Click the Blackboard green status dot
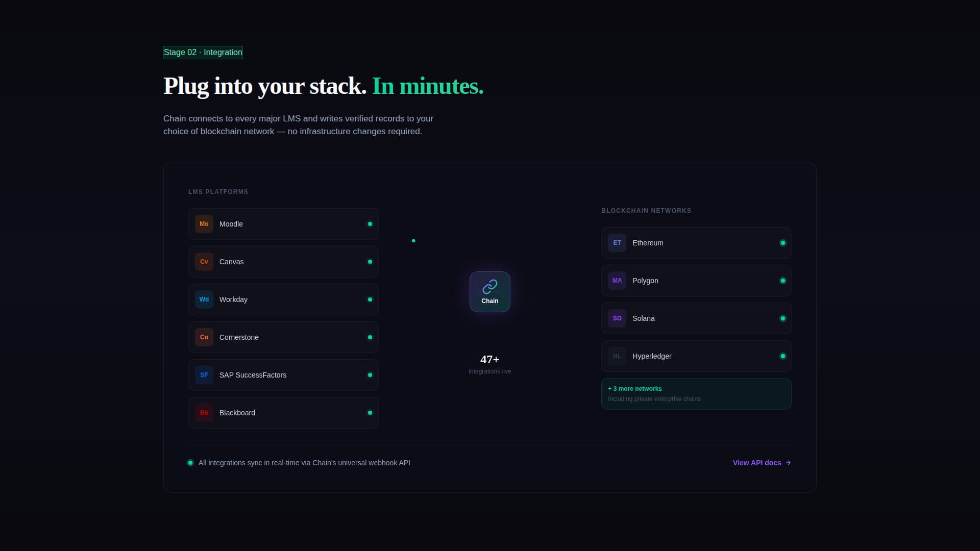This screenshot has height=551, width=980. [x=370, y=413]
